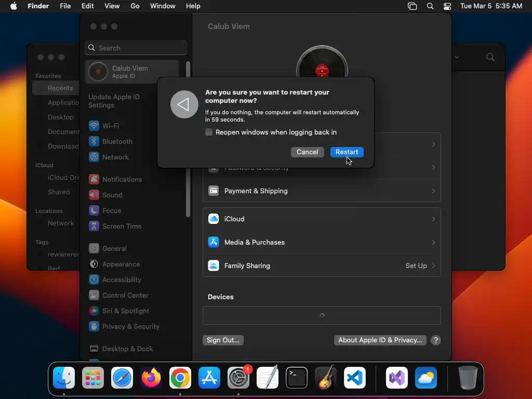Image resolution: width=532 pixels, height=399 pixels.
Task: Open Wi-Fi settings in sidebar
Action: point(111,126)
